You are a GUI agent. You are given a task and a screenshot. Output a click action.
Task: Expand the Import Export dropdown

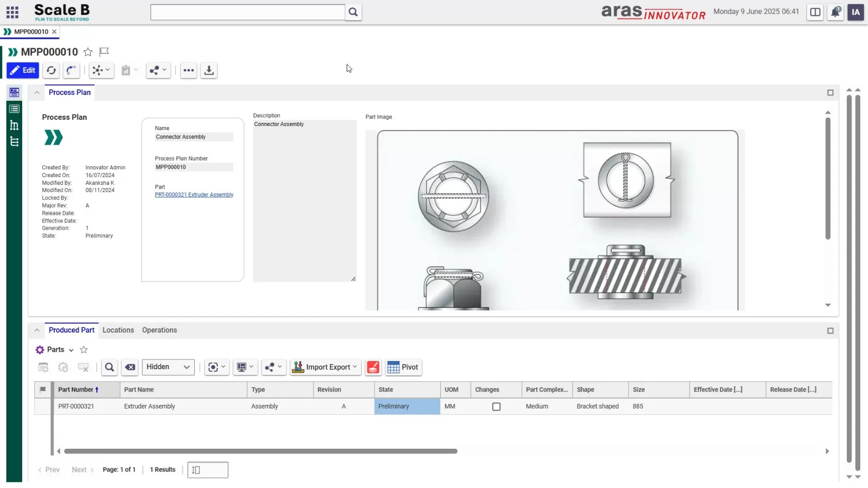325,367
